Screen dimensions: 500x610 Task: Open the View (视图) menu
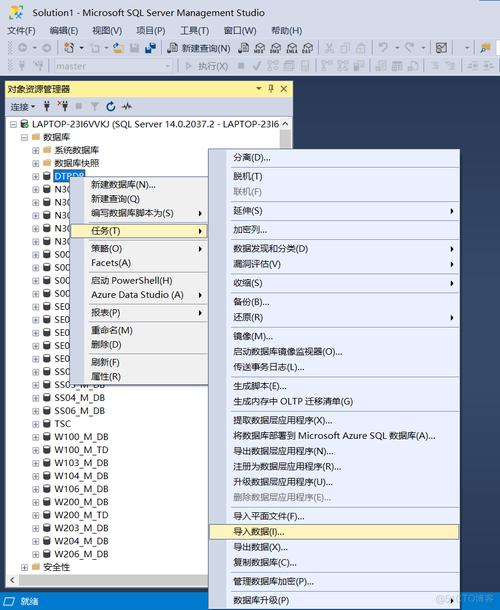coord(107,31)
